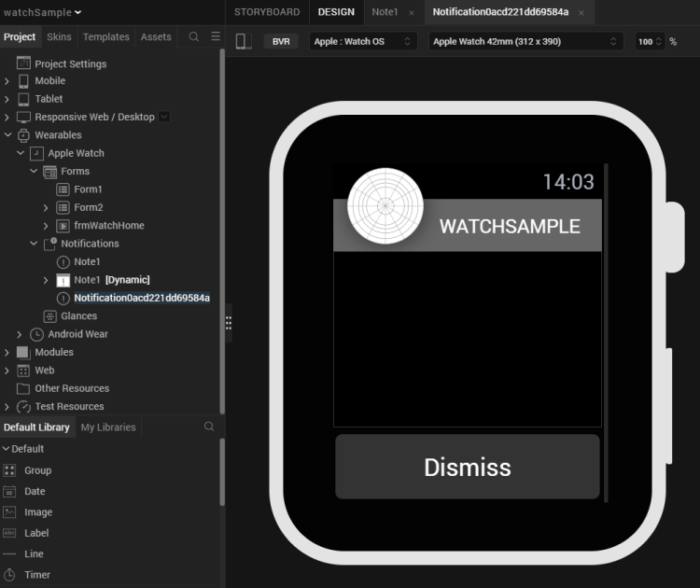
Task: Switch to the Assets tab
Action: [x=156, y=36]
